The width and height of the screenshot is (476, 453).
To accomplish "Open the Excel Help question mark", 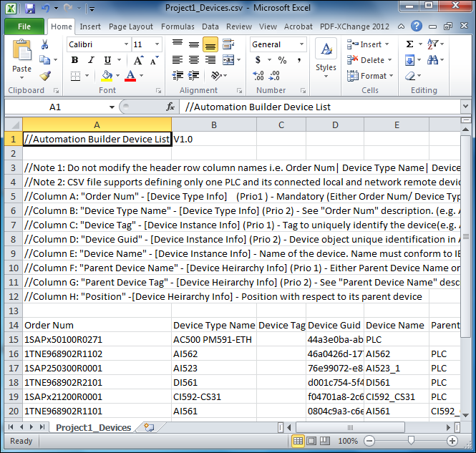I will click(417, 26).
